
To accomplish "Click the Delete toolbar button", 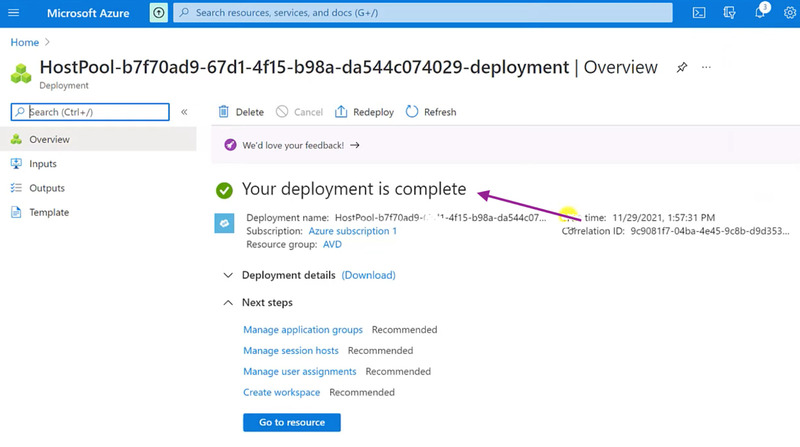I will (241, 112).
